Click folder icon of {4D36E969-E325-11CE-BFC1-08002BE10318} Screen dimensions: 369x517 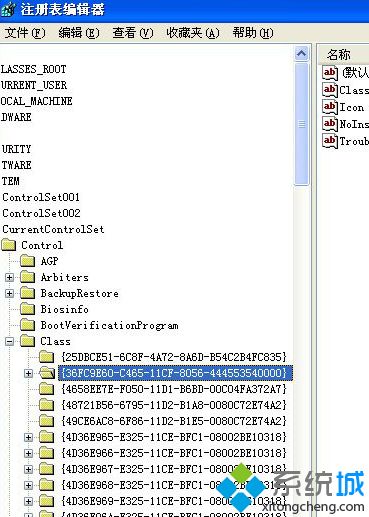coord(46,501)
